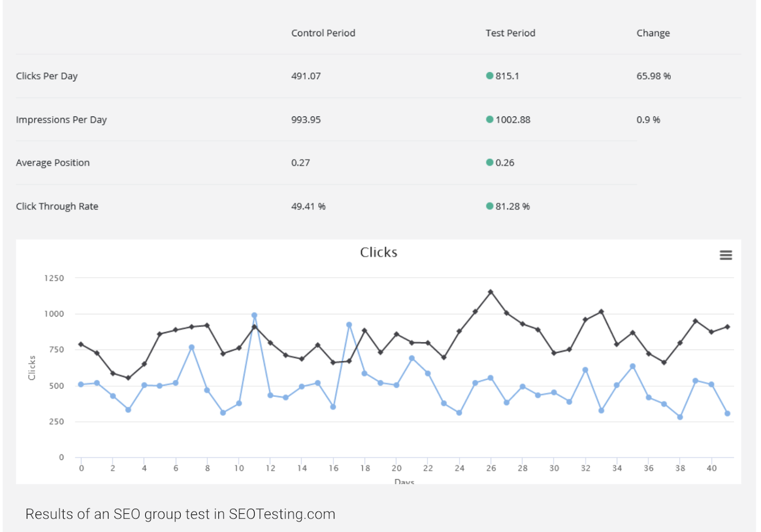This screenshot has height=532, width=761.
Task: Click the 491.07 control value
Action: point(306,76)
